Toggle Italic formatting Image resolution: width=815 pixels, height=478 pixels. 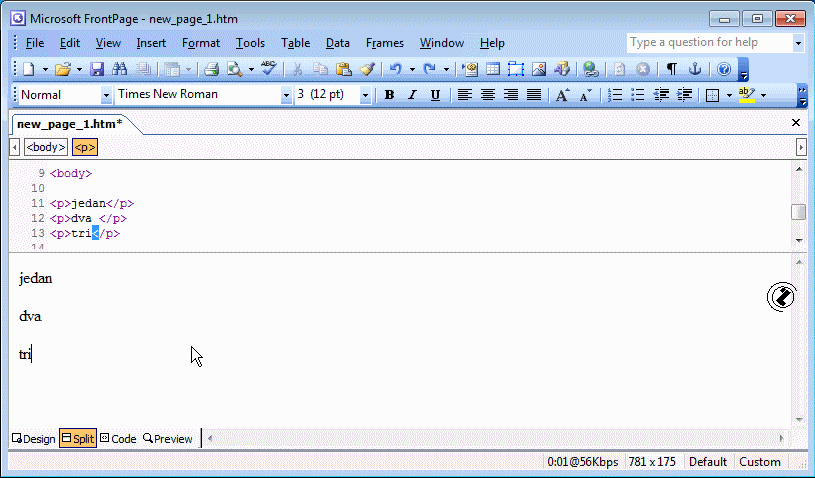tap(412, 95)
